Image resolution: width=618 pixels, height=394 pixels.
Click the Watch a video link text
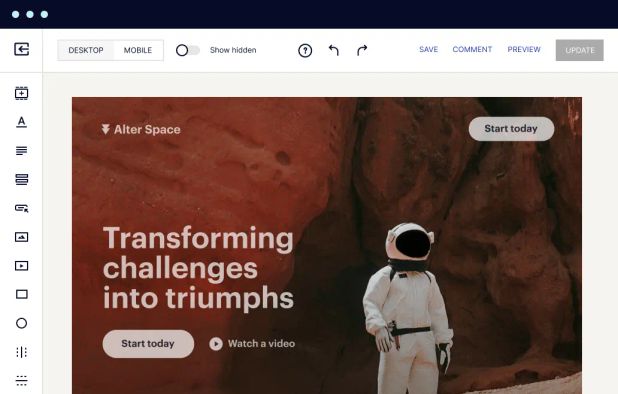pos(261,344)
